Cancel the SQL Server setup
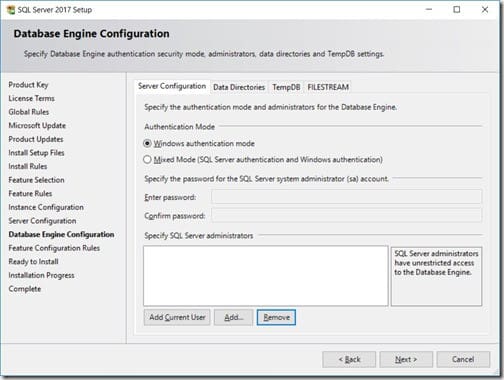 click(463, 359)
